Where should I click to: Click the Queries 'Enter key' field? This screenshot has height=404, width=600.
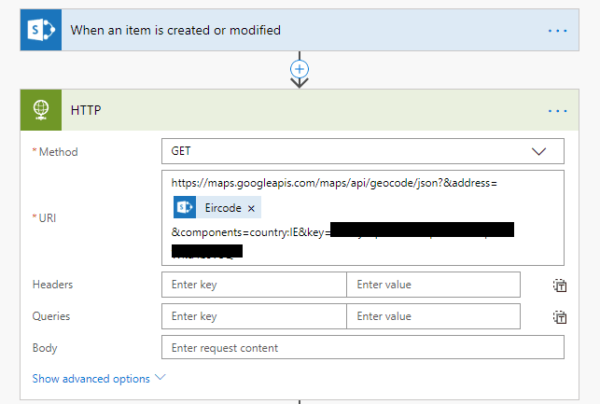pos(254,317)
